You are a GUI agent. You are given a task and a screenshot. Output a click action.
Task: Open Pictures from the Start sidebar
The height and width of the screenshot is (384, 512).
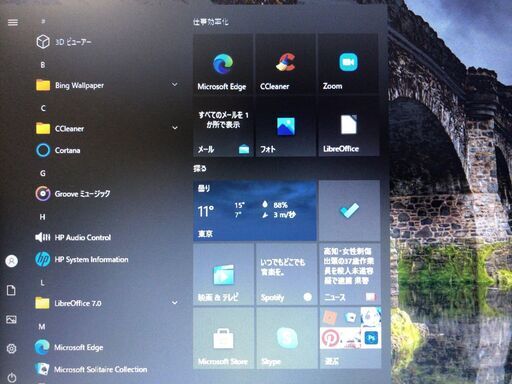click(11, 319)
